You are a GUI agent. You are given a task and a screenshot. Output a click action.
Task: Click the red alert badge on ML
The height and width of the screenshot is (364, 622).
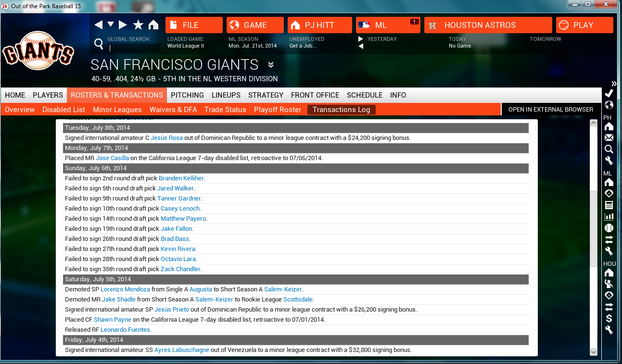[x=414, y=22]
